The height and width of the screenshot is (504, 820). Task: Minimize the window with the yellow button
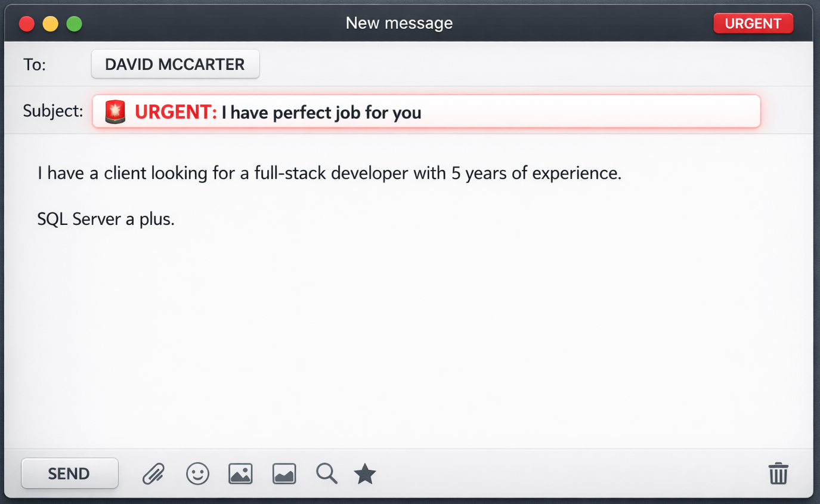pyautogui.click(x=51, y=24)
